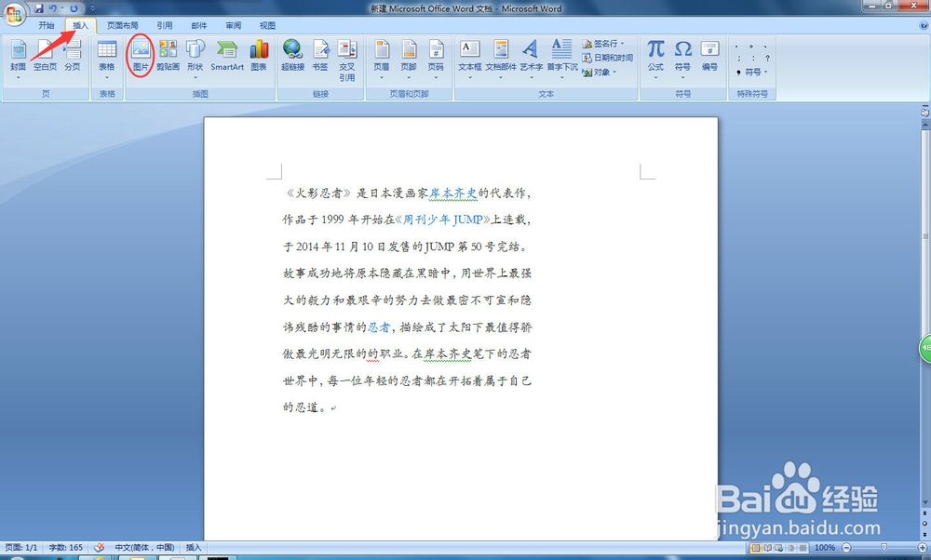Open the drop cap (首字下沉) dropdown
931x560 pixels.
[x=562, y=60]
